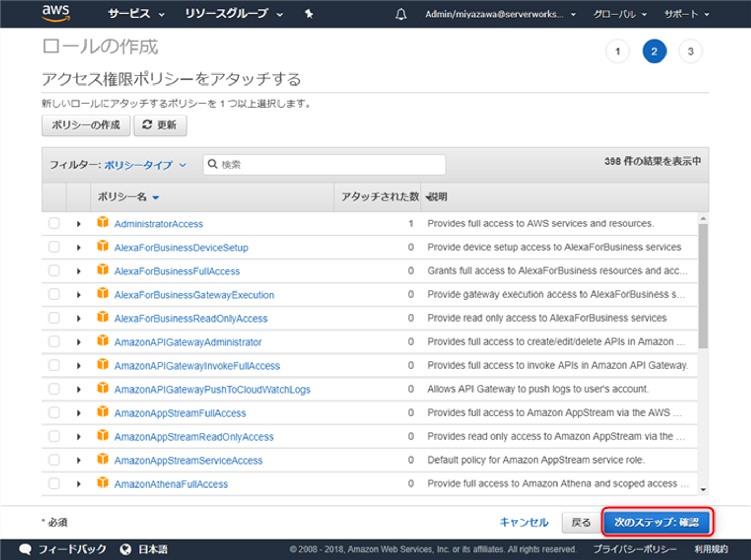751x560 pixels.
Task: Click the キャンセル link
Action: coord(524,522)
